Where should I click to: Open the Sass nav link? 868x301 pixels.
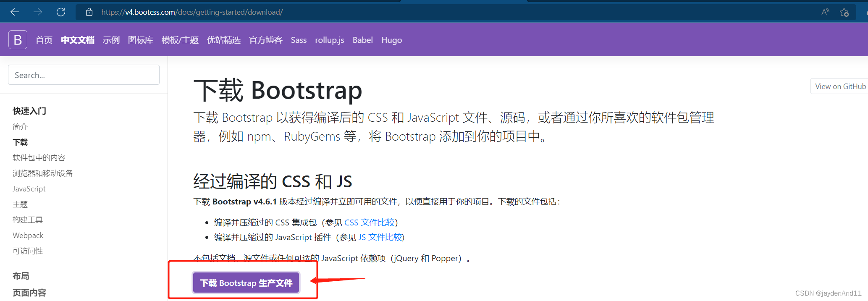tap(299, 40)
